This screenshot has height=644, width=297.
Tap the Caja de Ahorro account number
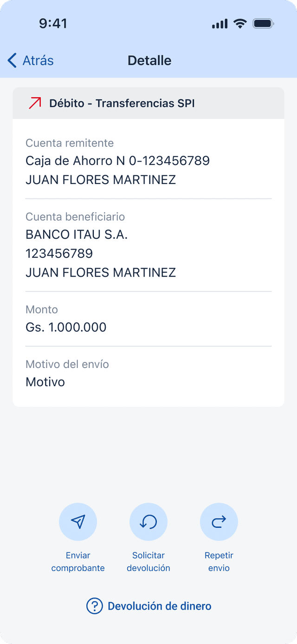click(x=118, y=161)
